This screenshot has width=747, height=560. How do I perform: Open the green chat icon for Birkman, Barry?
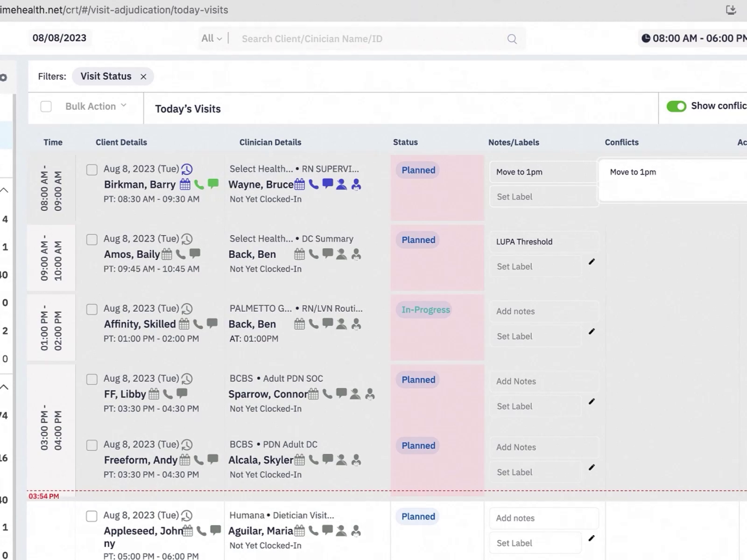(x=213, y=184)
